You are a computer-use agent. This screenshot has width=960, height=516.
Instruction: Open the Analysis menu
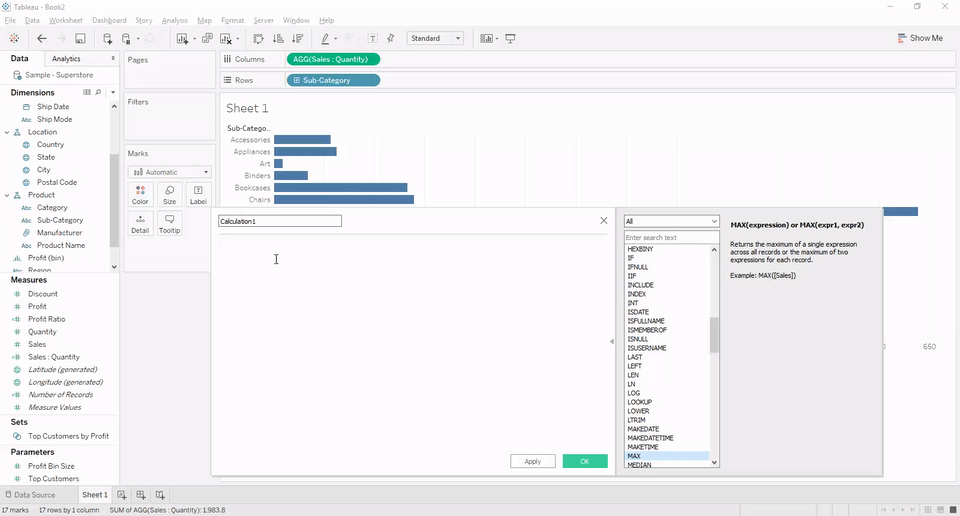tap(174, 20)
